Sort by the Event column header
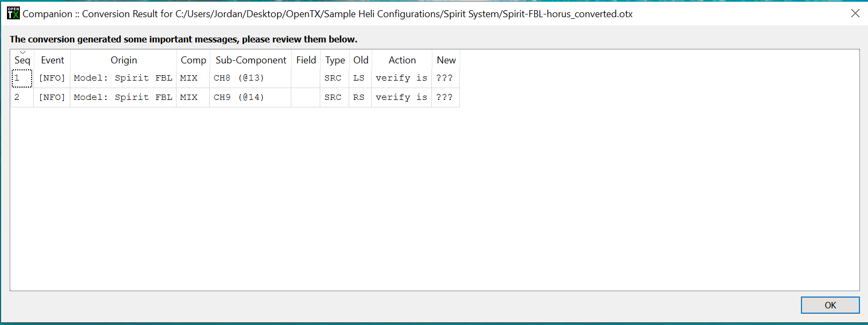868x325 pixels. click(x=52, y=60)
